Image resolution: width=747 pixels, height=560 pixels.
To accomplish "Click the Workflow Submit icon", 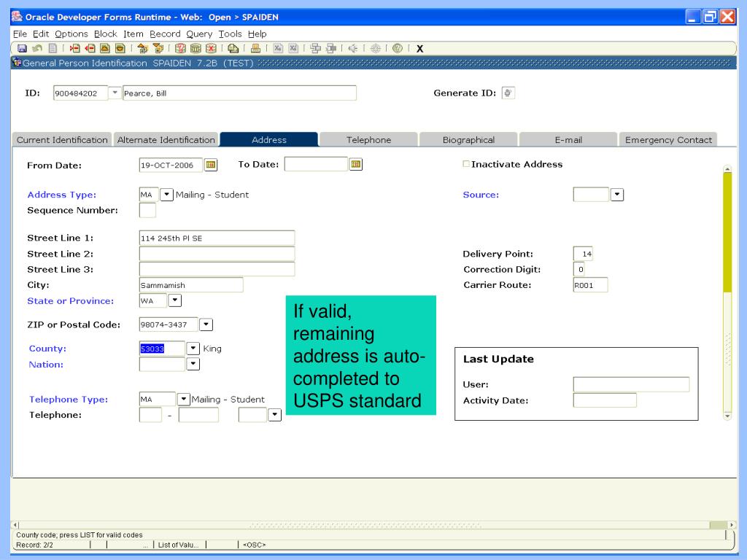I will [315, 48].
